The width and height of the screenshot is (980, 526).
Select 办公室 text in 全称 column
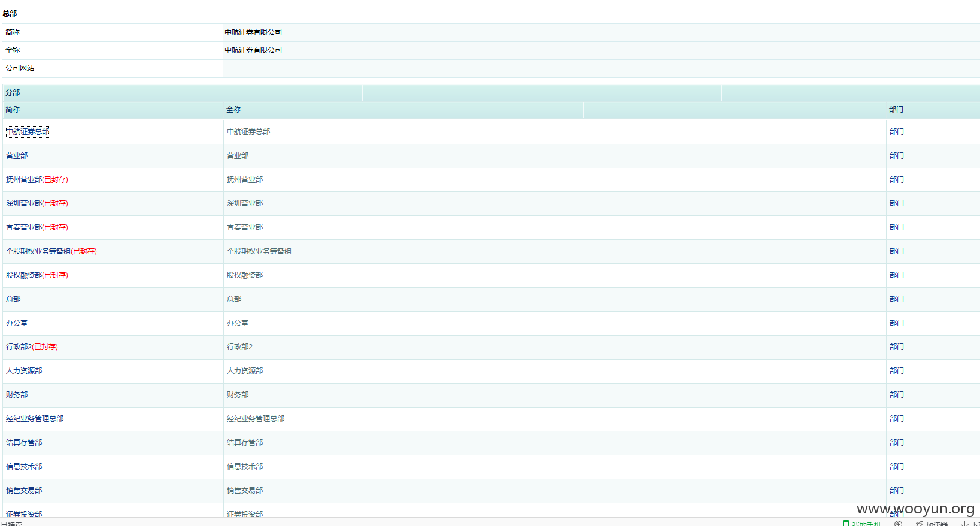pyautogui.click(x=238, y=323)
